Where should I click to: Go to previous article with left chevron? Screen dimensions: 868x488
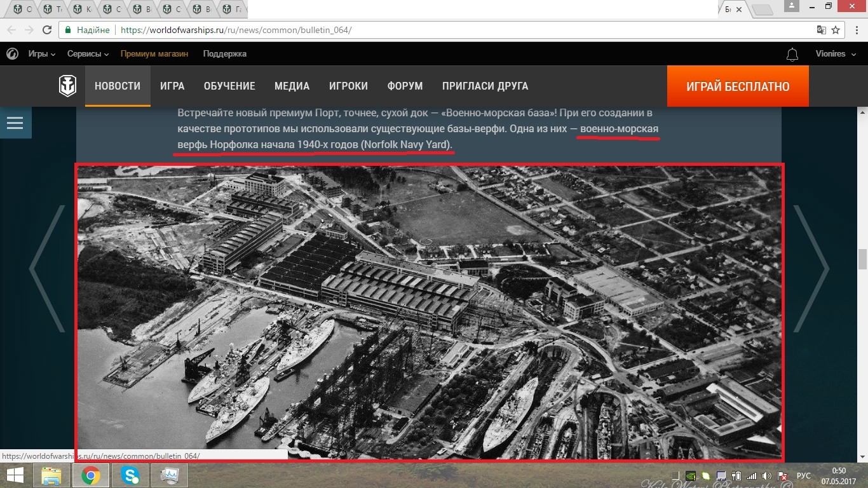(47, 268)
